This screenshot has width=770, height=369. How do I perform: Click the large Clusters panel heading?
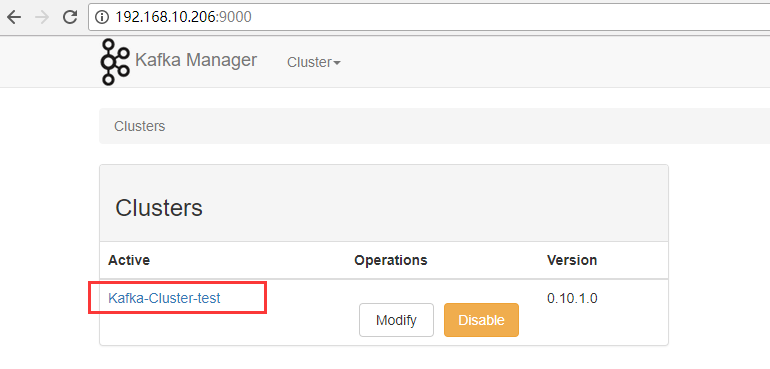(x=159, y=208)
